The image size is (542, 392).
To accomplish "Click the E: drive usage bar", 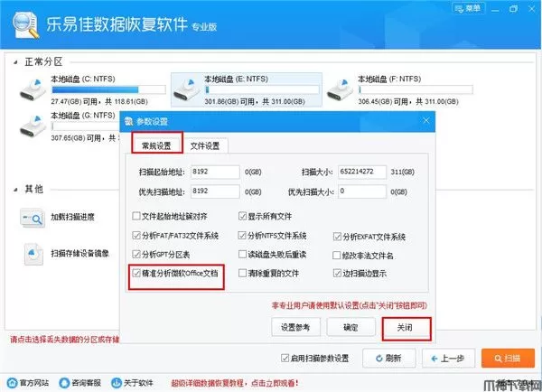I will click(262, 90).
